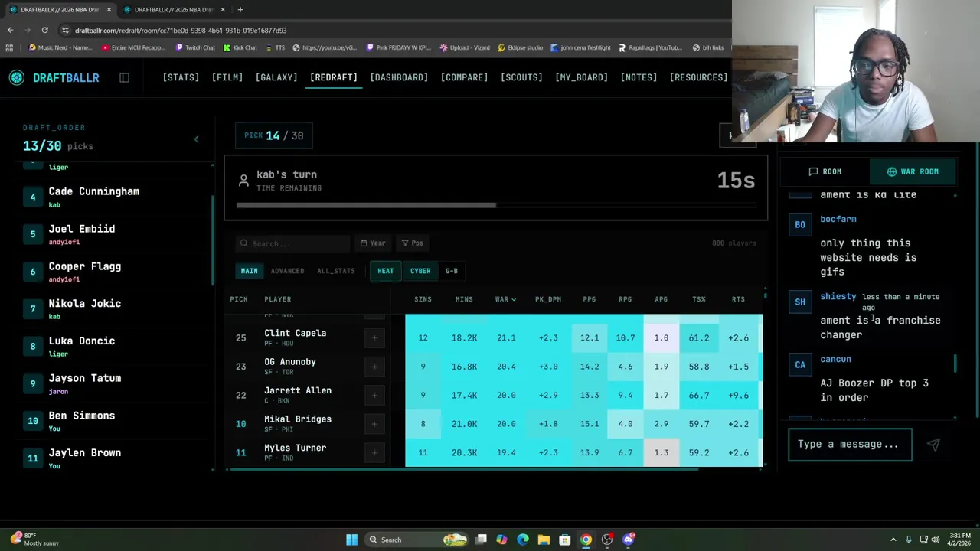Click the Draftballr logo icon
Viewport: 980px width, 551px height.
point(17,77)
